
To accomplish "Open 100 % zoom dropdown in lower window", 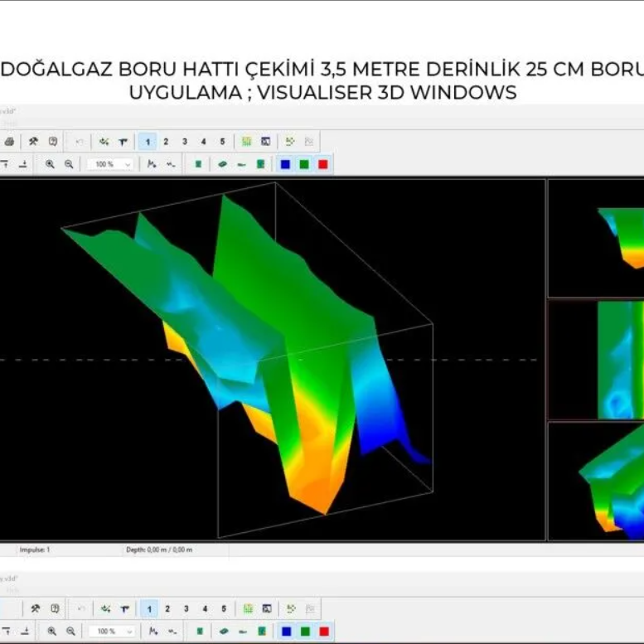I will [111, 632].
